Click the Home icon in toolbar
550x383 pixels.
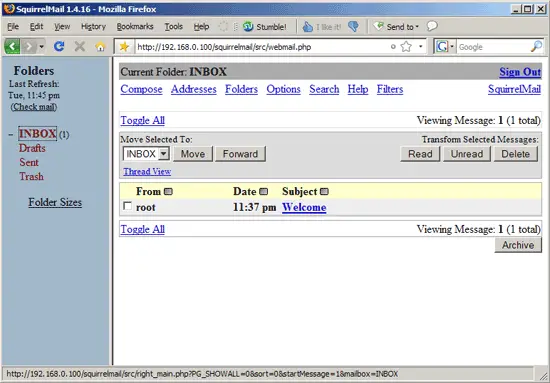[100, 46]
